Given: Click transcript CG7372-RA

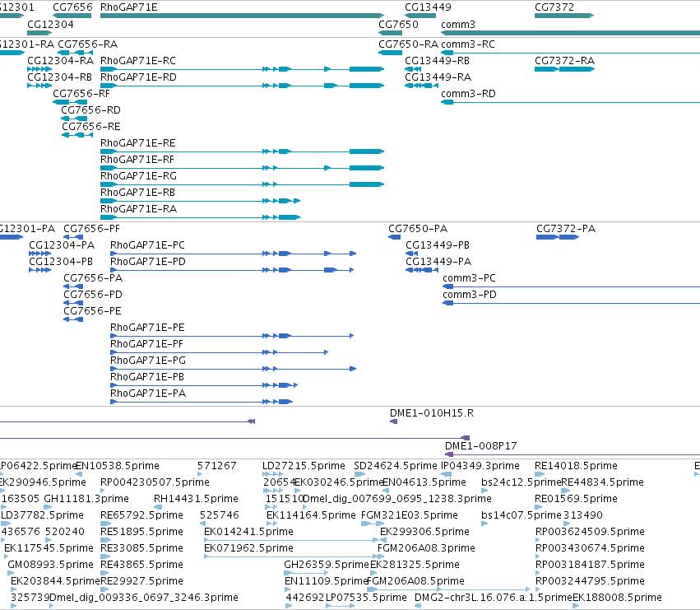Looking at the screenshot, I should tap(564, 69).
